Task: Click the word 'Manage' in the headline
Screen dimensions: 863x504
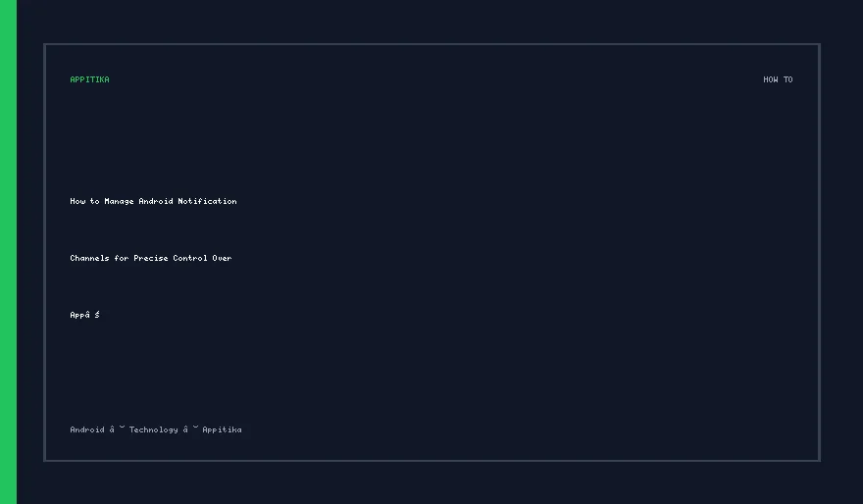Action: point(119,201)
